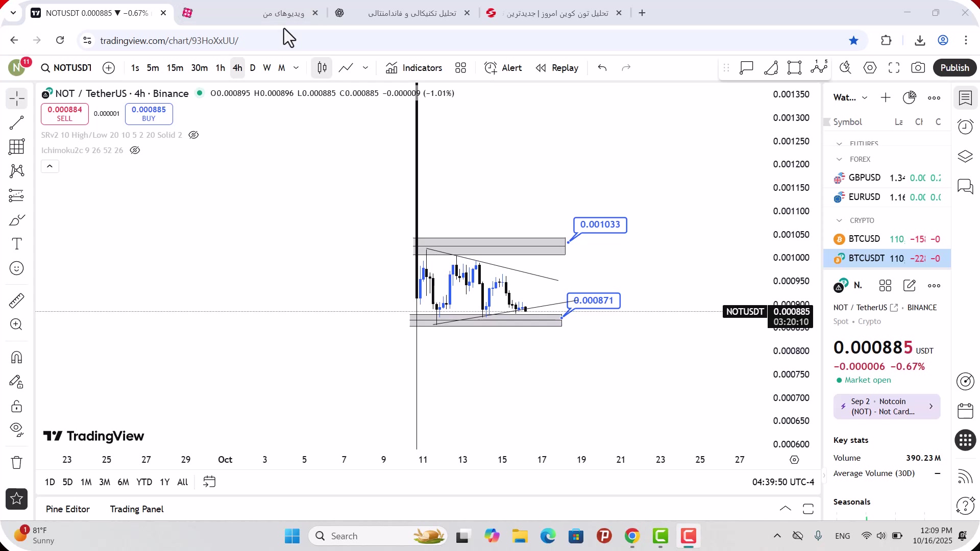
Task: Take a chart snapshot with camera icon
Action: tap(918, 68)
